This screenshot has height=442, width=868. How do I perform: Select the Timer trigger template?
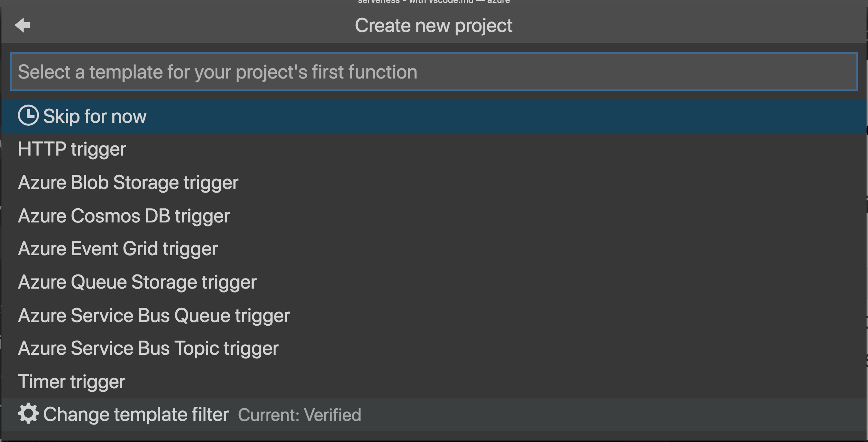tap(71, 382)
